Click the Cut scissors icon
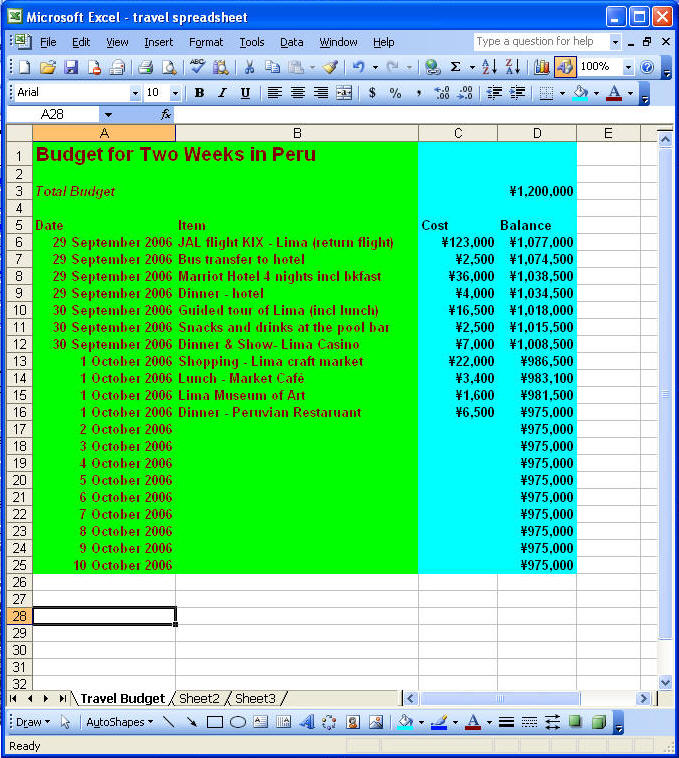 point(249,67)
